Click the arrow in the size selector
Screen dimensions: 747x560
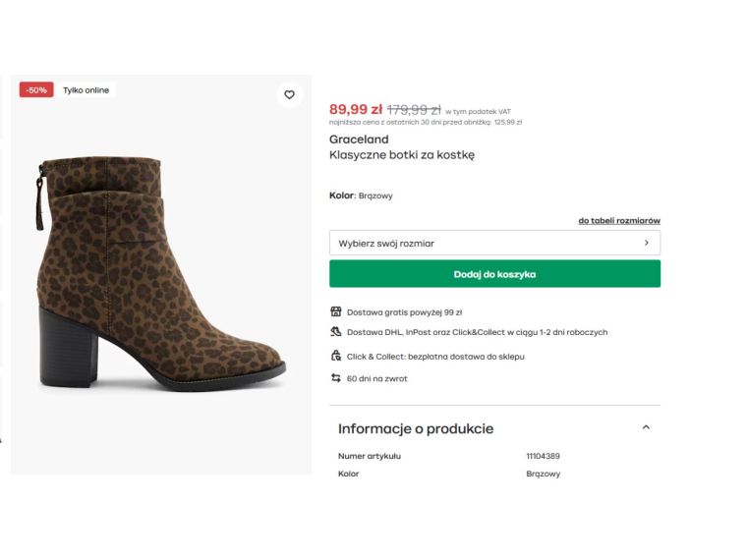646,243
